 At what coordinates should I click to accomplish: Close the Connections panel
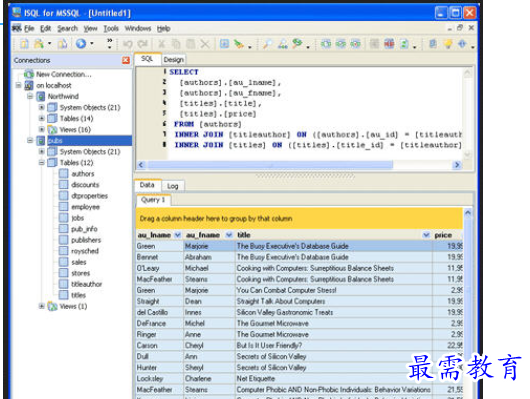pos(126,60)
